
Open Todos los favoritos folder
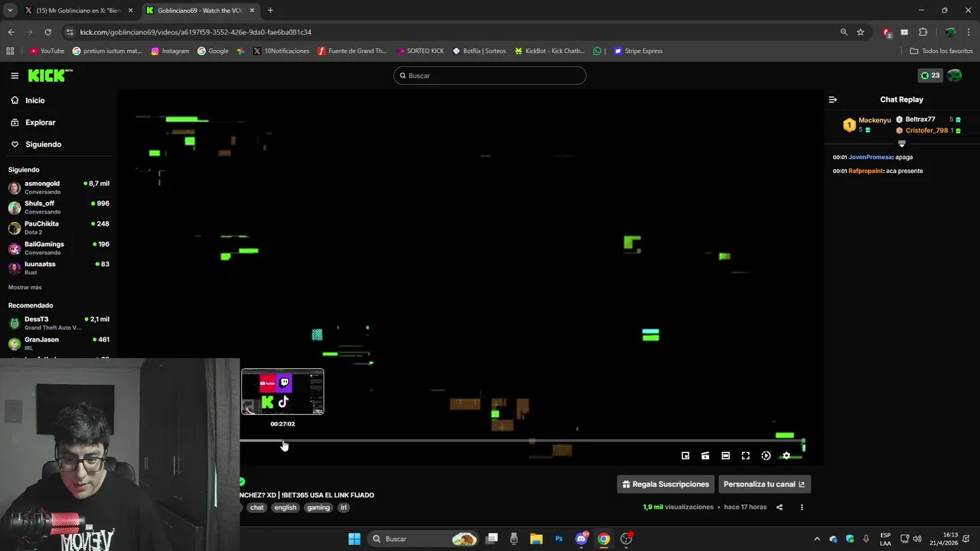click(941, 51)
